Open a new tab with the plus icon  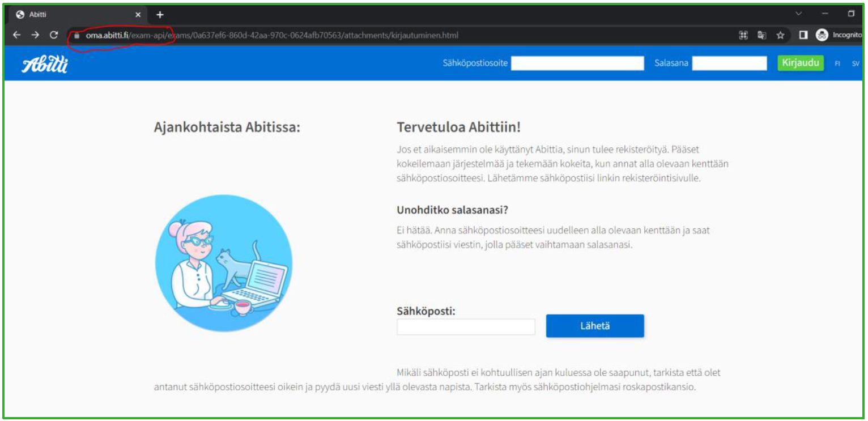(160, 15)
